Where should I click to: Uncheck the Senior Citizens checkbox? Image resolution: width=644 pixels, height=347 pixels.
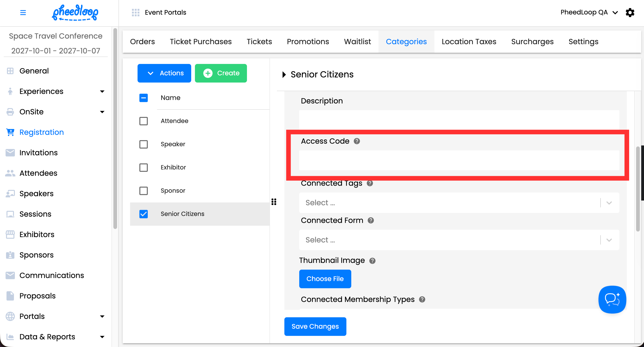[x=144, y=214]
